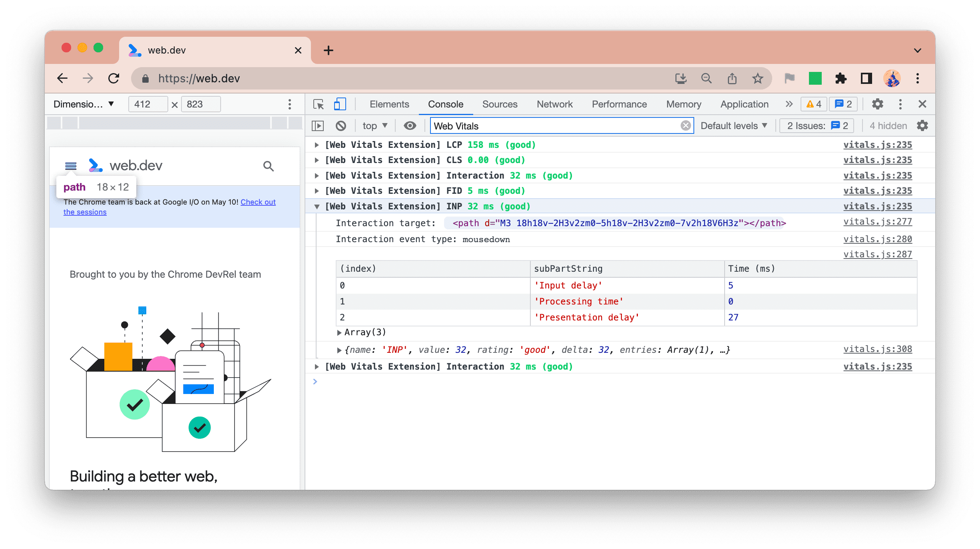This screenshot has width=980, height=549.
Task: Select the Performance tab in DevTools
Action: click(x=619, y=103)
